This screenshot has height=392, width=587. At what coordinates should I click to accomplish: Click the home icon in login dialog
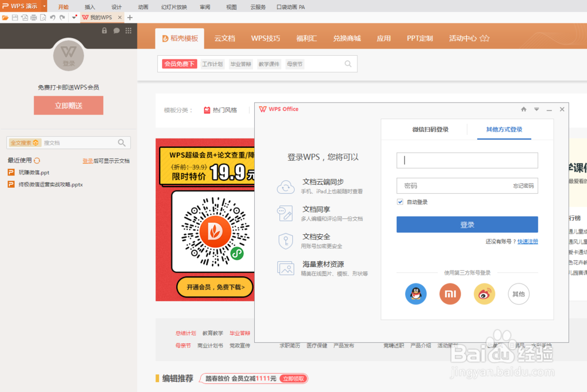(x=524, y=109)
